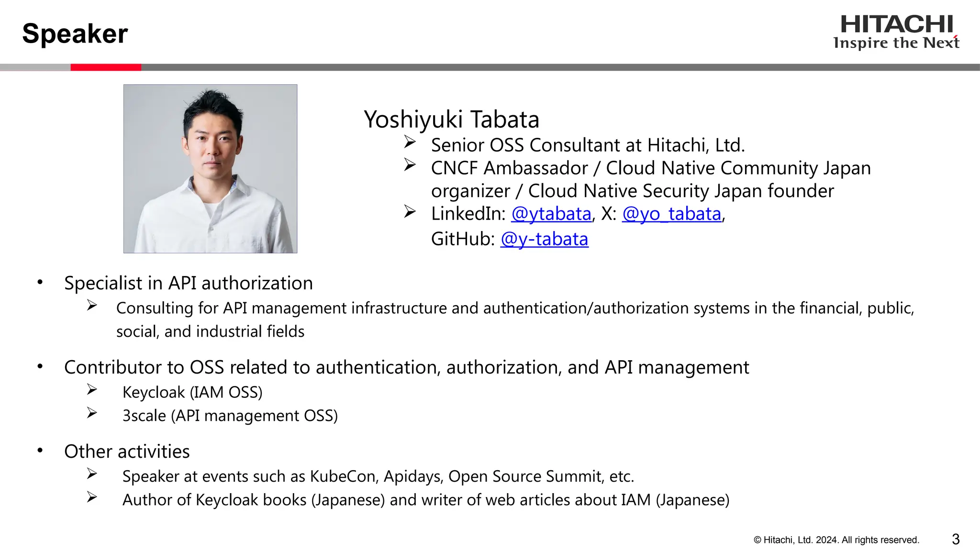Open the GitHub @y-tabata link
Viewport: 980px width, 551px height.
pos(545,239)
